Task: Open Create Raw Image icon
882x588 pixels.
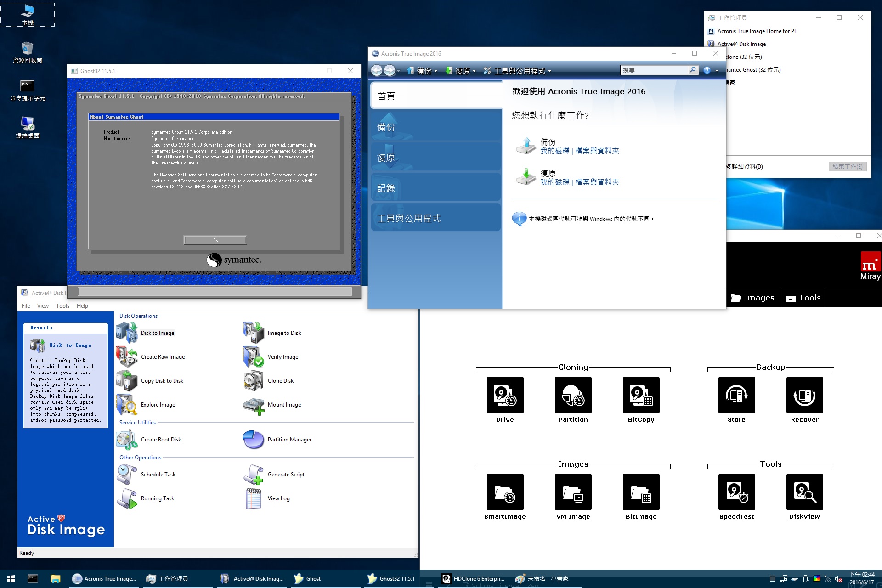Action: [126, 357]
